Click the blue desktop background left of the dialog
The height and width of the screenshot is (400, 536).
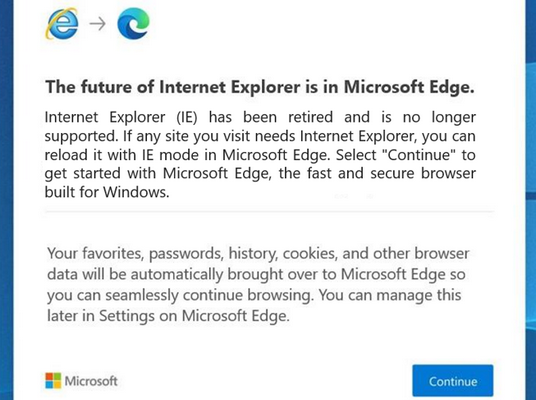(x=6, y=200)
